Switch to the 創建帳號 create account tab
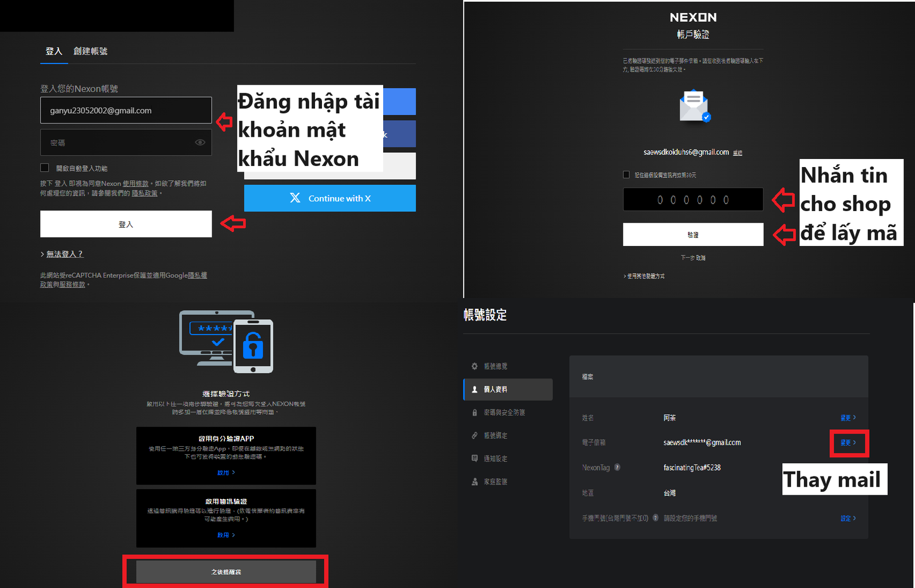Viewport: 915px width, 588px height. [90, 51]
